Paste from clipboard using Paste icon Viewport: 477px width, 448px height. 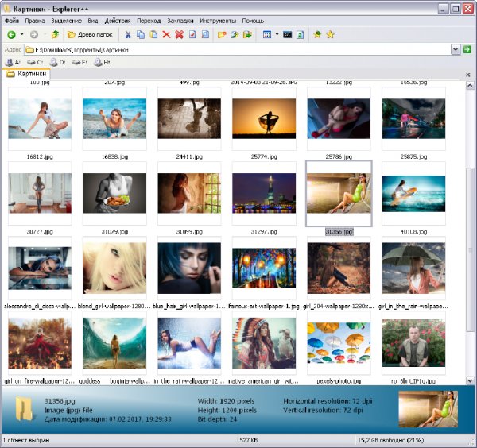(153, 35)
